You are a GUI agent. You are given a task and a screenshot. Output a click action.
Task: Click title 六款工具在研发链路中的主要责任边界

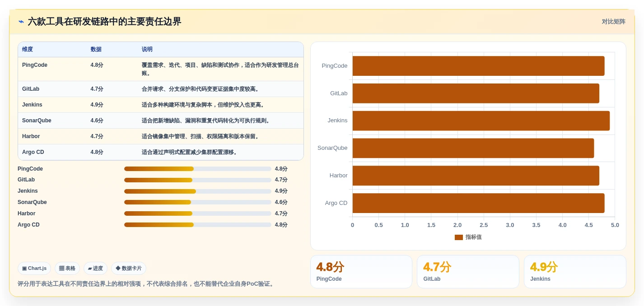[x=104, y=22]
